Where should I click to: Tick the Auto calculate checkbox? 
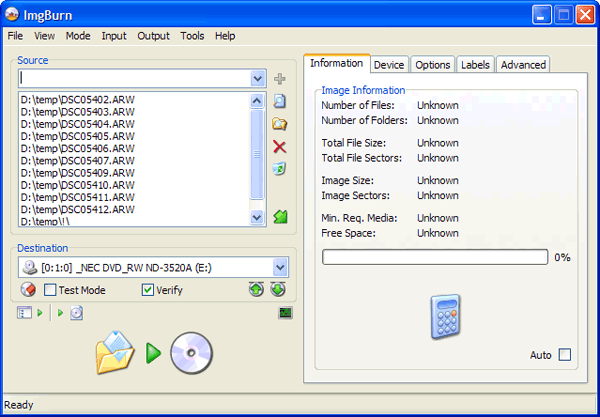coord(565,355)
